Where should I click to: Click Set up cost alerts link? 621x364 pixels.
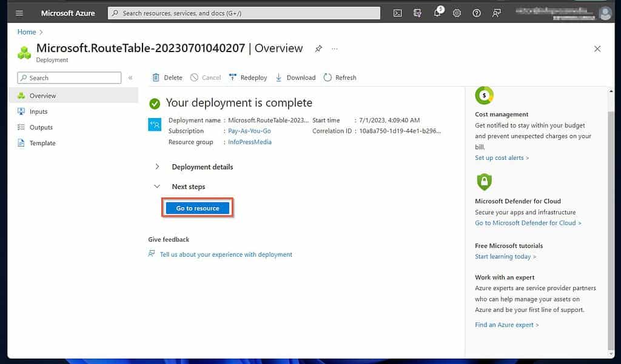click(x=502, y=157)
